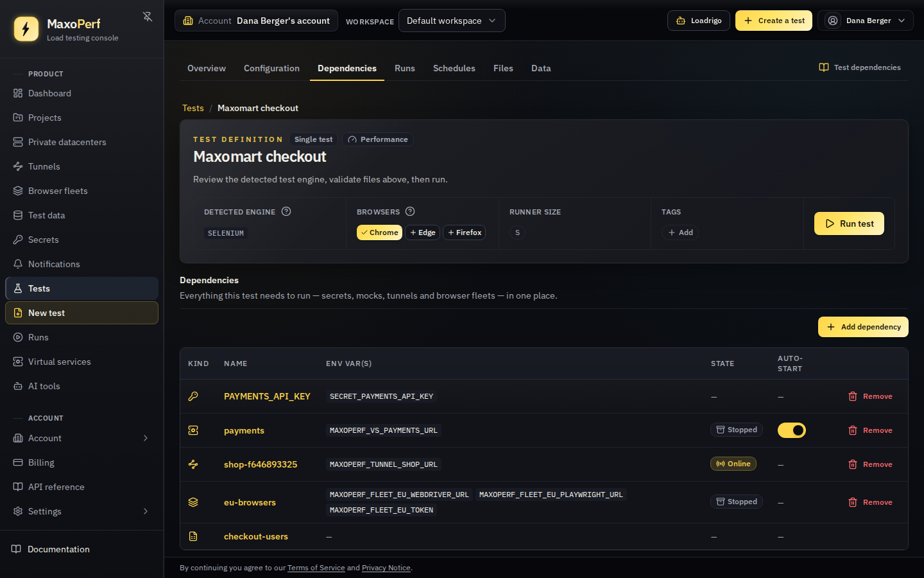Open the Terms of Service link
Image resolution: width=924 pixels, height=578 pixels.
tap(316, 568)
